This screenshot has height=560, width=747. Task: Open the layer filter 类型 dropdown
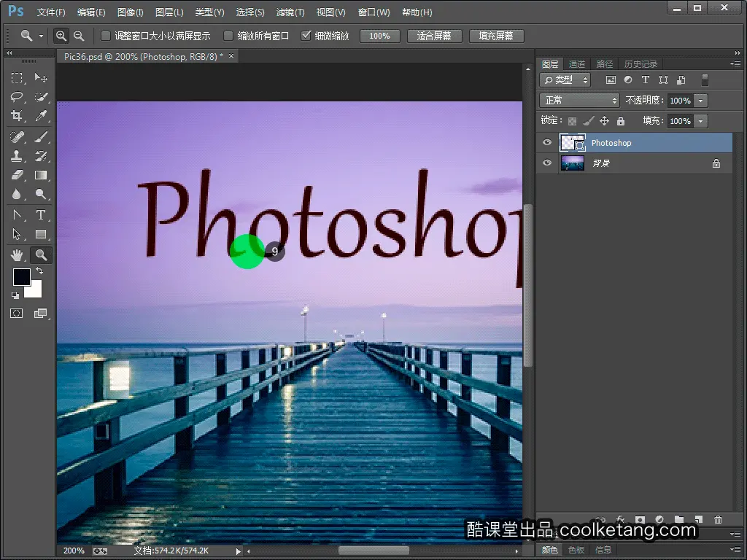pyautogui.click(x=565, y=80)
